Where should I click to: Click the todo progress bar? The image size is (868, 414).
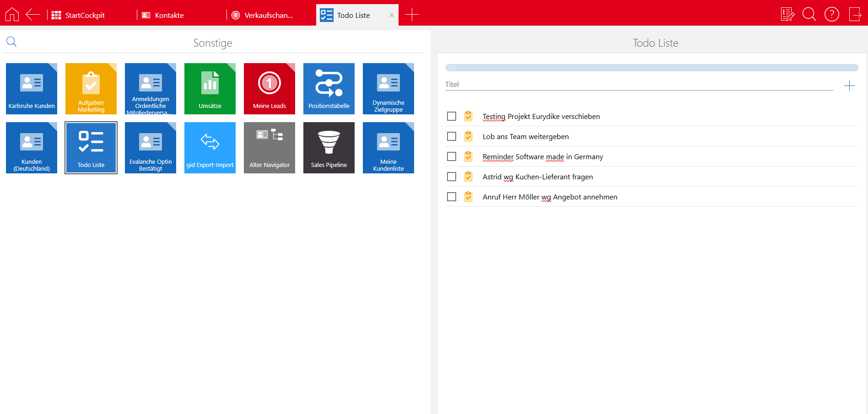[x=652, y=68]
